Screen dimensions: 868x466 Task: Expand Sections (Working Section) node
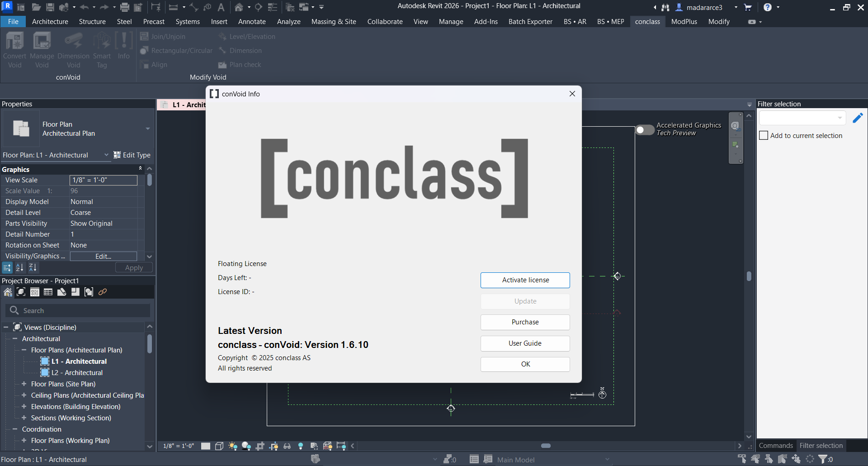[24, 418]
